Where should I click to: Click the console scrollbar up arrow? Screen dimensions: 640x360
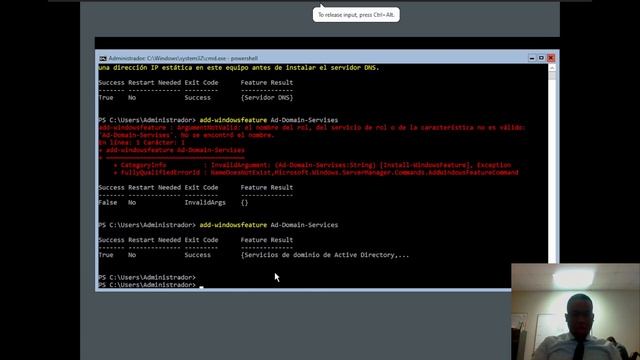(x=552, y=68)
